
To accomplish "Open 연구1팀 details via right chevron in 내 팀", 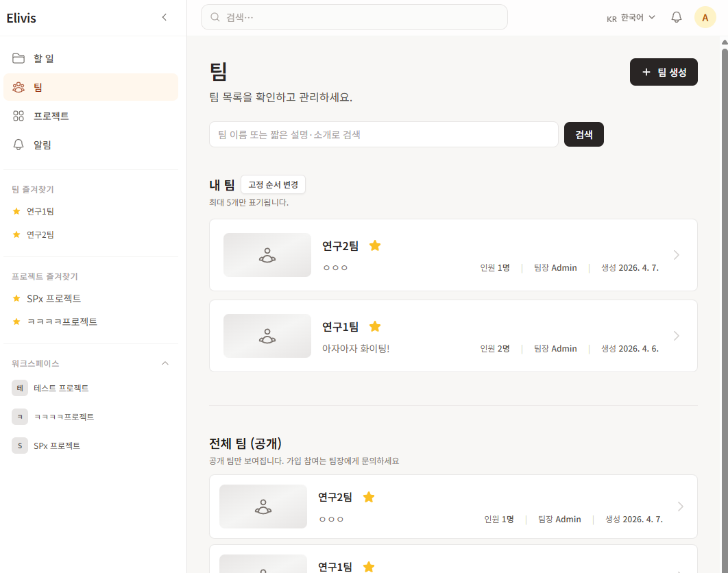I will 677,336.
